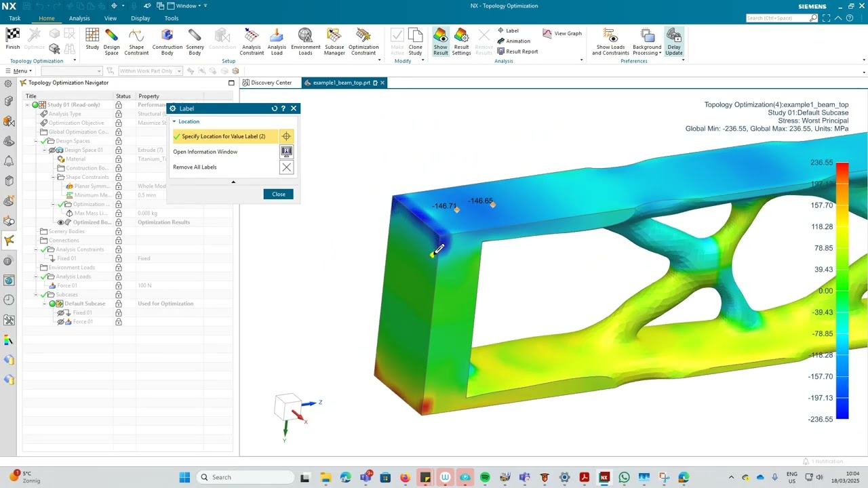Toggle the Show Result button
This screenshot has width=868, height=488.
coord(441,41)
